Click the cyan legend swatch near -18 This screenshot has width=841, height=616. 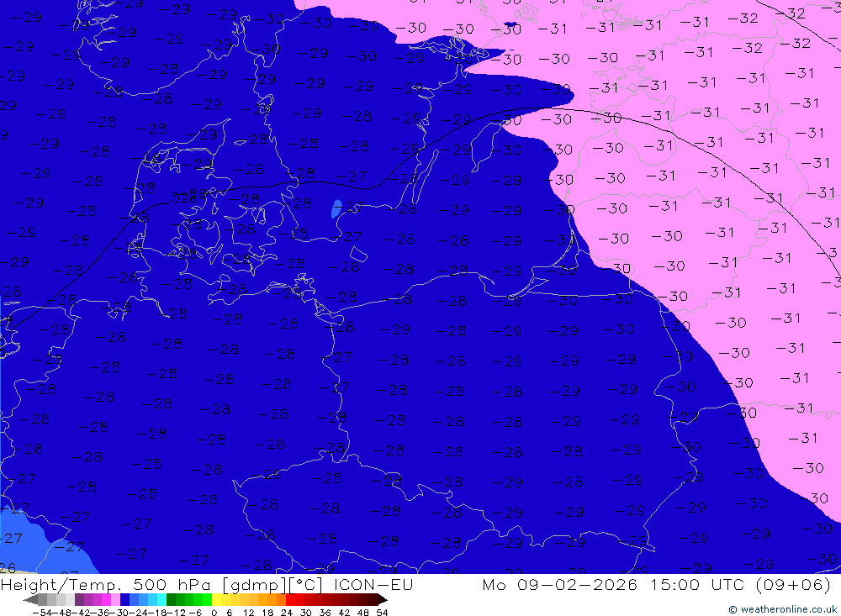tap(161, 599)
